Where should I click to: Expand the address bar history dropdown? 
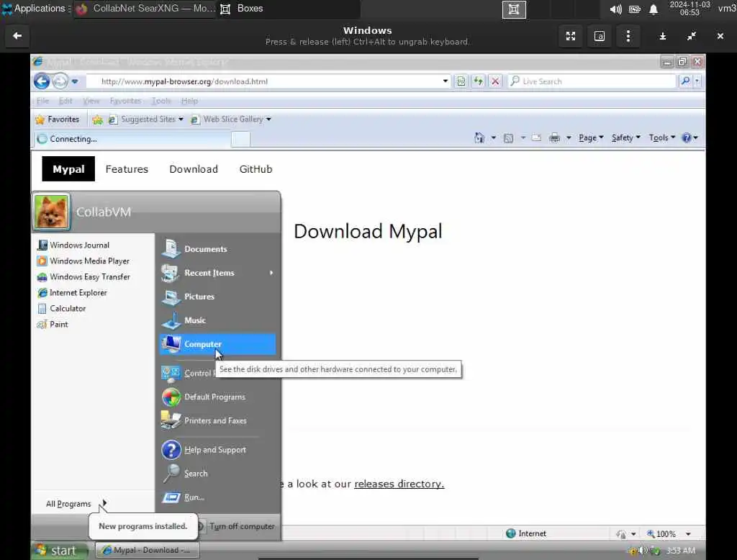click(445, 81)
